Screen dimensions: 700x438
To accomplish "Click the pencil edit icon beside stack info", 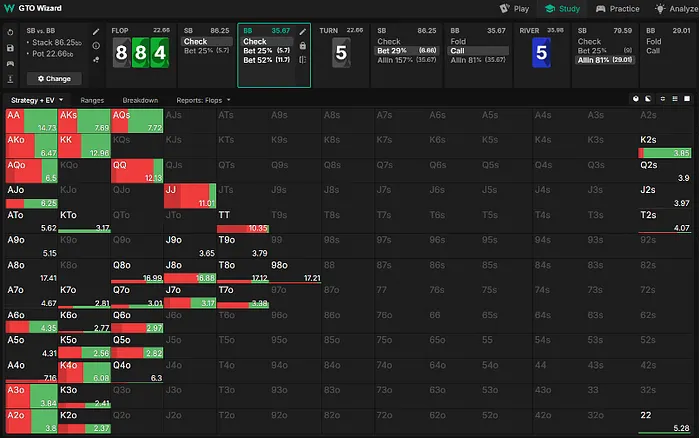I will 97,31.
